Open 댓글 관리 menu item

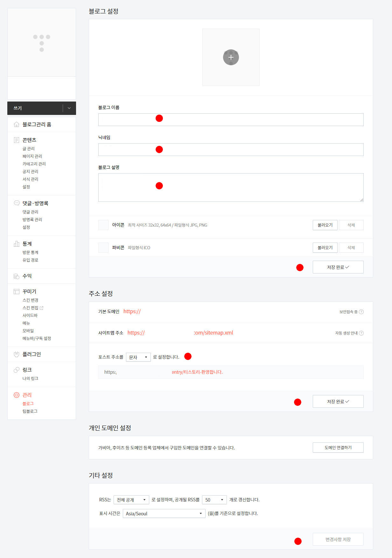tap(30, 212)
